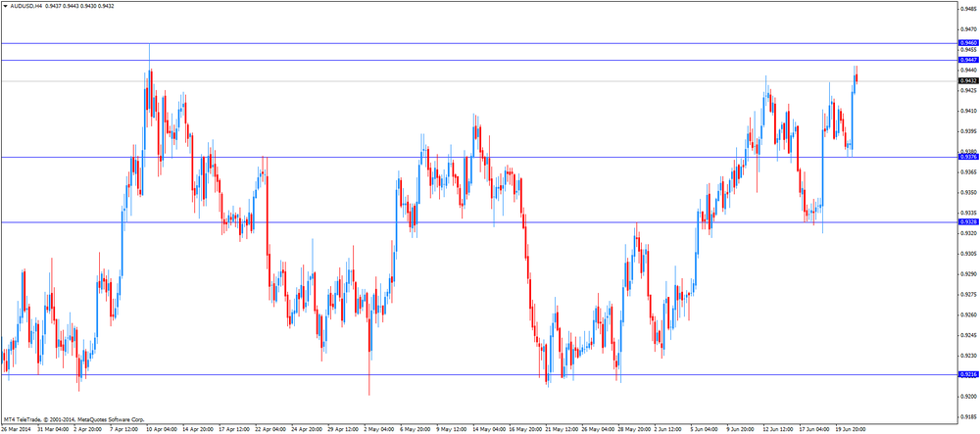Click the 0.9425 value on price scale
980x434 pixels.
969,90
